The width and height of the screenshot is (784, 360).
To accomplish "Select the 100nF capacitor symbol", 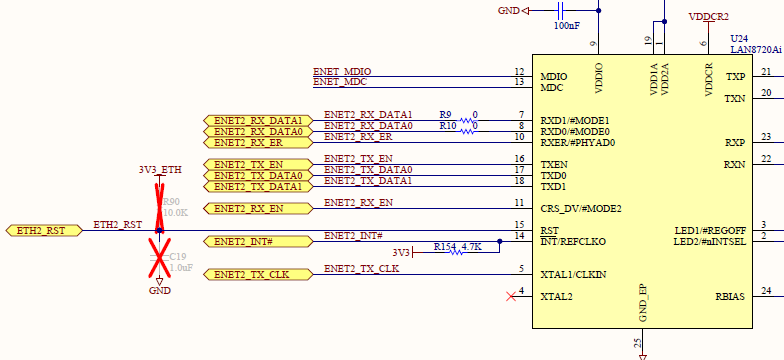I will coord(560,10).
